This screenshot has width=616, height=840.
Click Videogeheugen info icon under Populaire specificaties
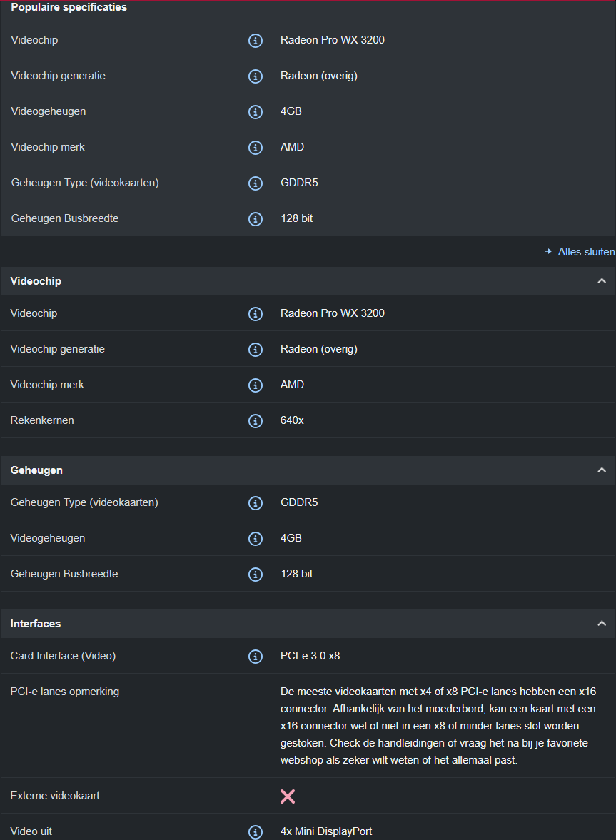pyautogui.click(x=256, y=112)
